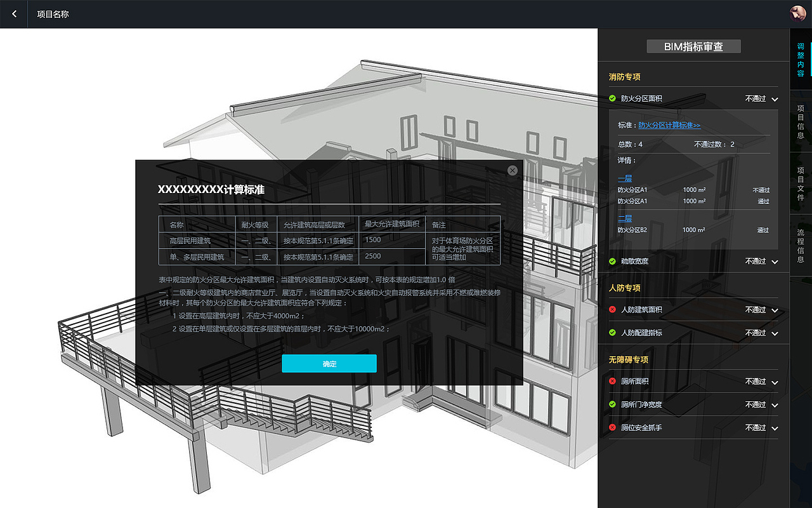Click green status icon beside 防火分区面积
This screenshot has height=508, width=812.
click(x=612, y=98)
